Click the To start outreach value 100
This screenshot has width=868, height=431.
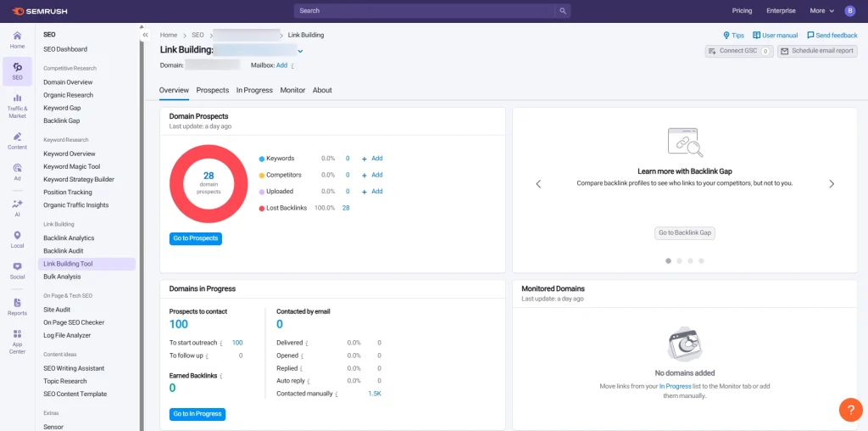coord(237,343)
